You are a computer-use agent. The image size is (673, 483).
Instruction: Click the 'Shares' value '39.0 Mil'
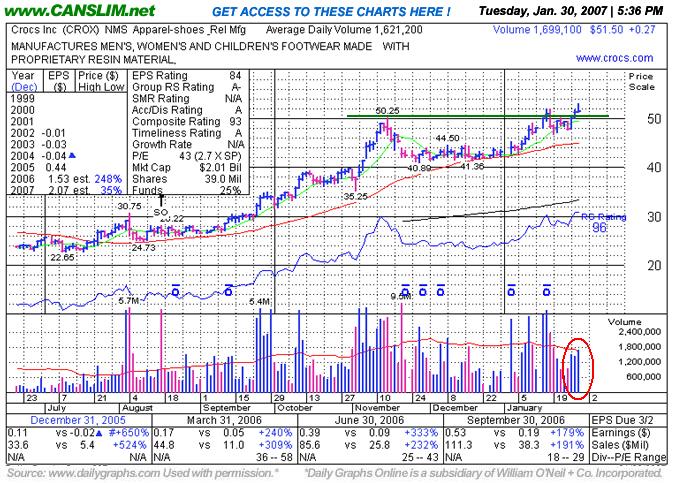(223, 179)
